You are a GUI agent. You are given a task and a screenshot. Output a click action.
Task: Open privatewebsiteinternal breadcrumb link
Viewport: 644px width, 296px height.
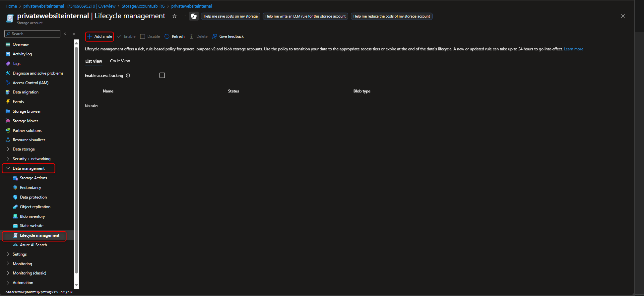(x=191, y=6)
